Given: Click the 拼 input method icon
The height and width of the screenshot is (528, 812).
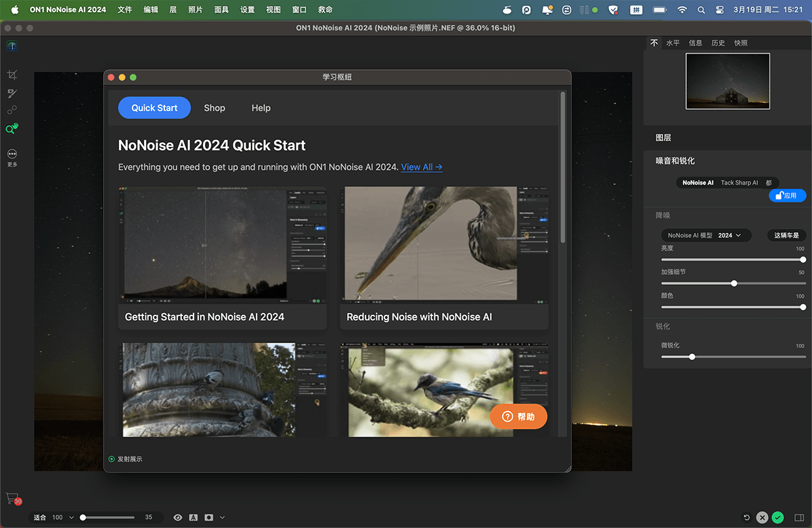Looking at the screenshot, I should (636, 9).
